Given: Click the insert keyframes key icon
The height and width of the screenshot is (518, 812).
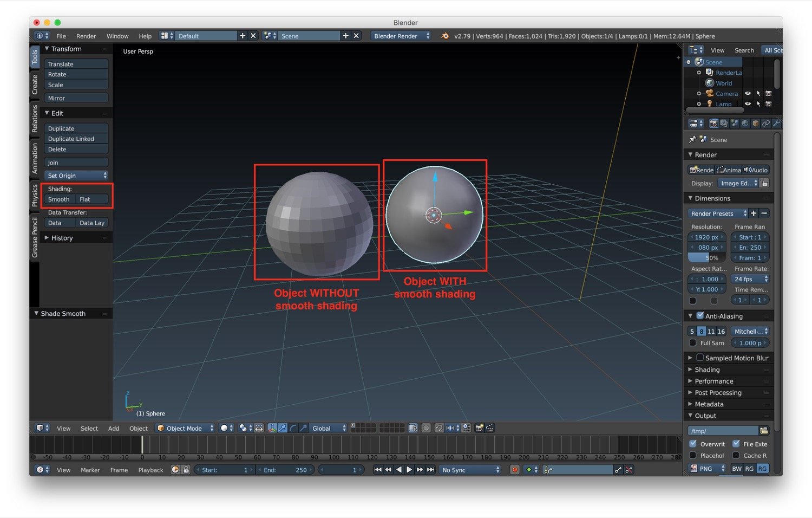Looking at the screenshot, I should click(x=618, y=470).
